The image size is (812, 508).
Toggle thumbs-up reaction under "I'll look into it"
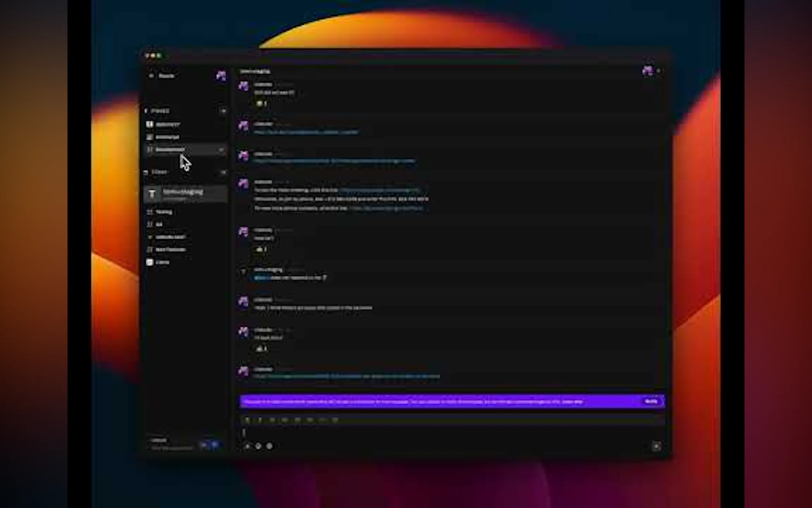(261, 349)
